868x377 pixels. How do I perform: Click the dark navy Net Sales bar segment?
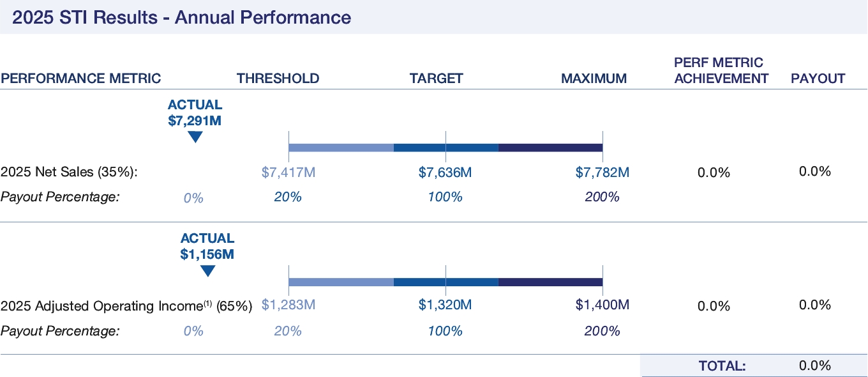(x=550, y=148)
